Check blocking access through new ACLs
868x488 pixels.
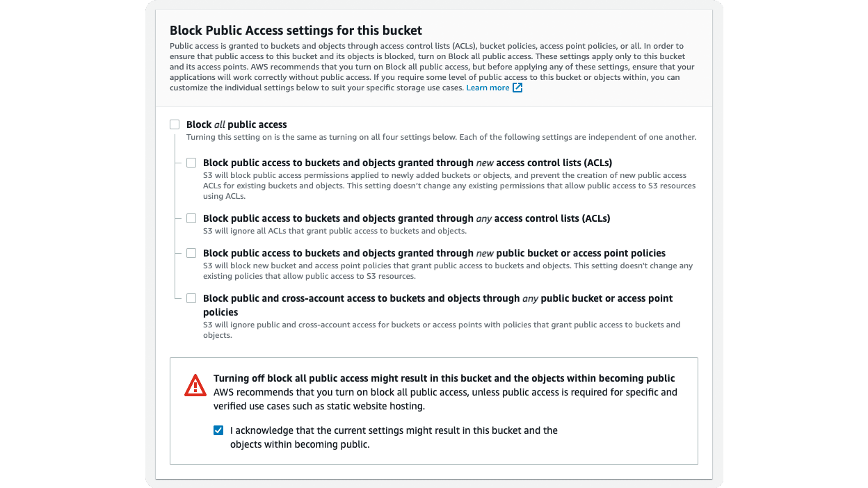(191, 162)
